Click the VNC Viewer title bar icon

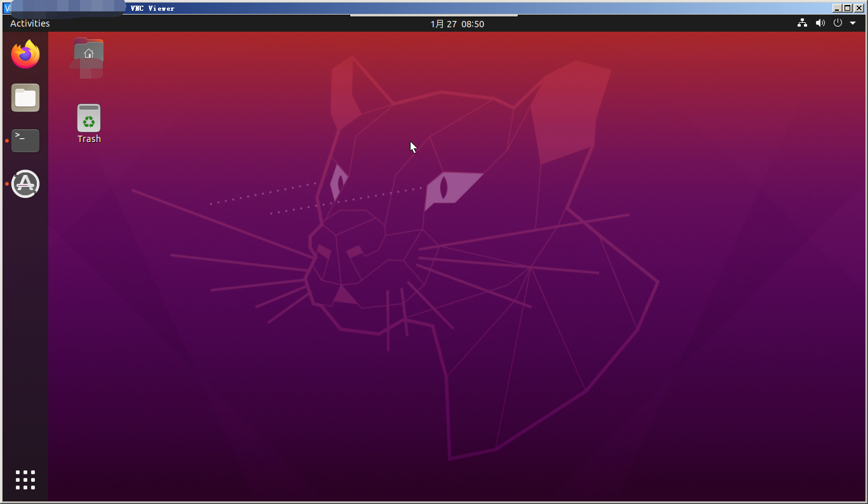click(7, 8)
